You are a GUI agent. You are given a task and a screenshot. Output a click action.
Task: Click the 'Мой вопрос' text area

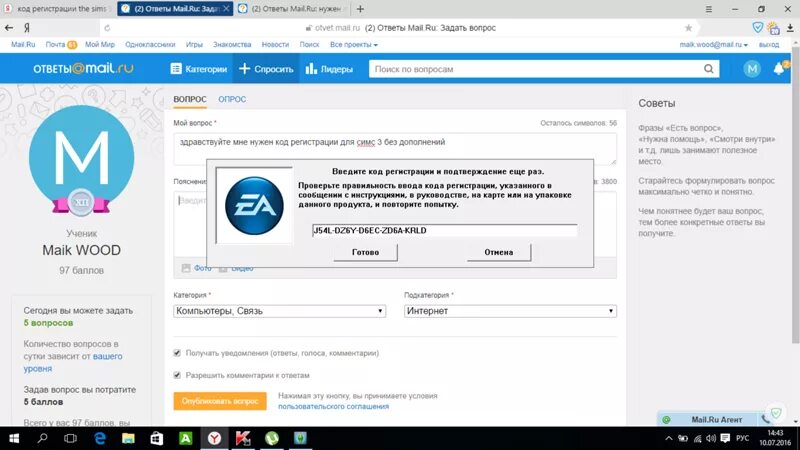point(395,148)
